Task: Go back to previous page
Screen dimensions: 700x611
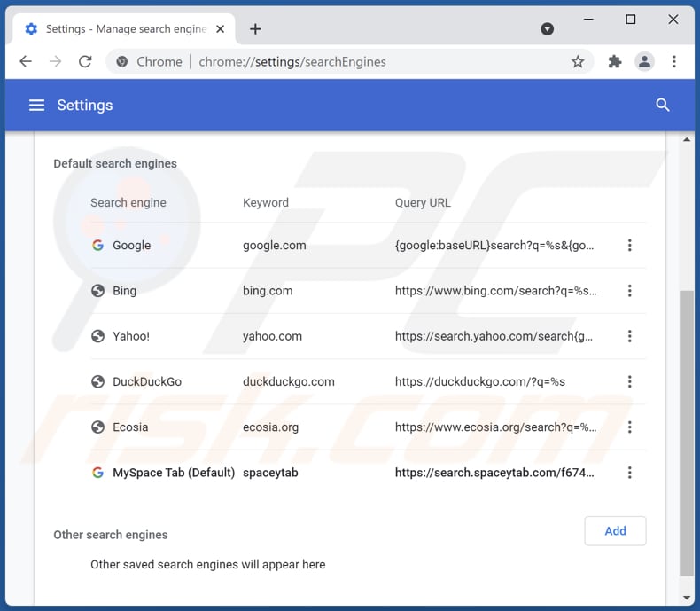Action: [x=26, y=62]
